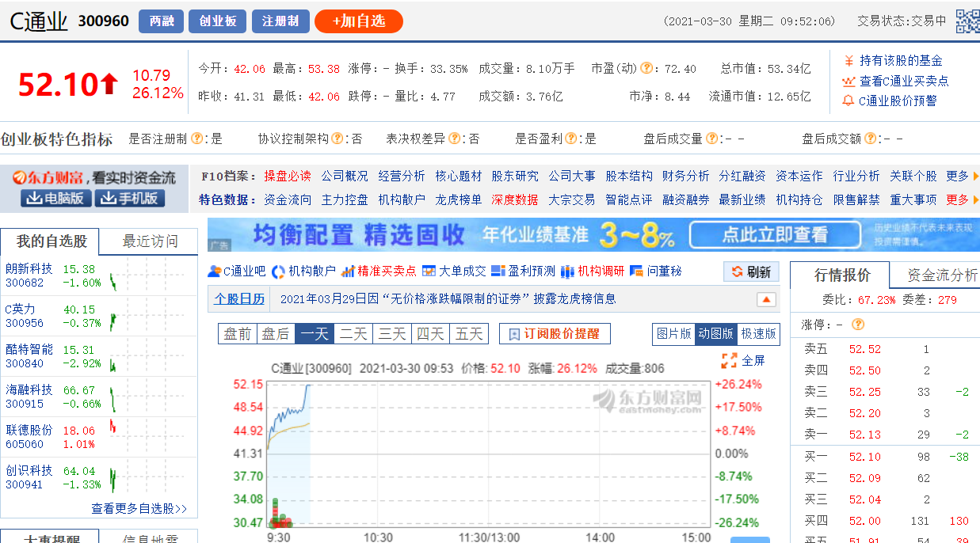Click 订阅股价提醒 subscribe button
The width and height of the screenshot is (980, 543).
coord(555,334)
